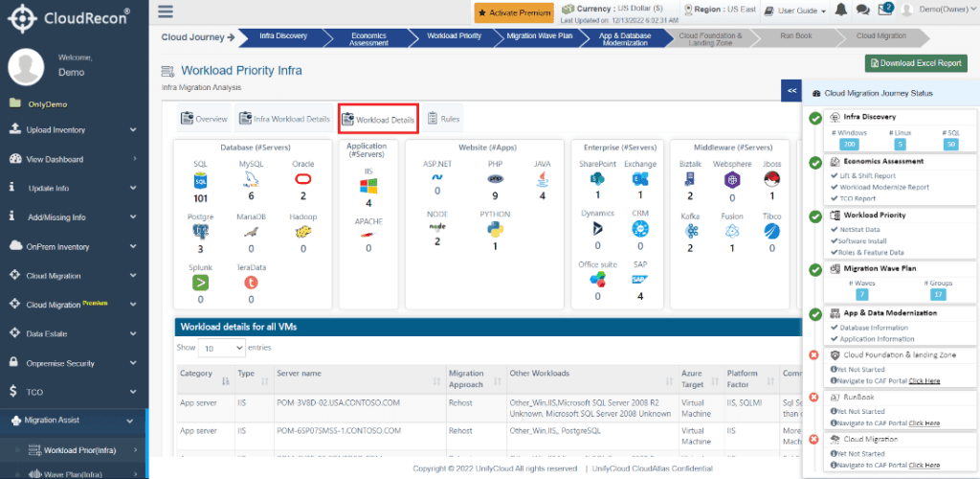The image size is (980, 479).
Task: Open the Workload Prior(Infra) sidebar item
Action: pyautogui.click(x=74, y=449)
